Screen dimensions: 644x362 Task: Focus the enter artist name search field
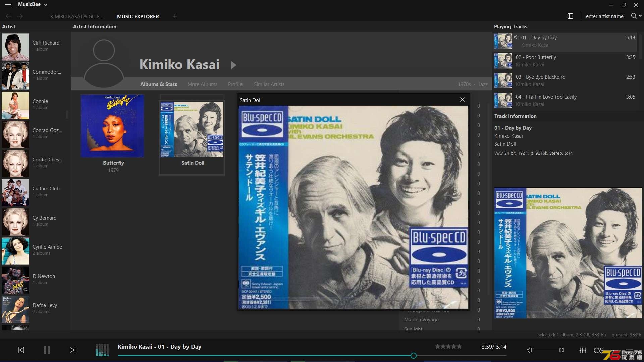tap(604, 16)
